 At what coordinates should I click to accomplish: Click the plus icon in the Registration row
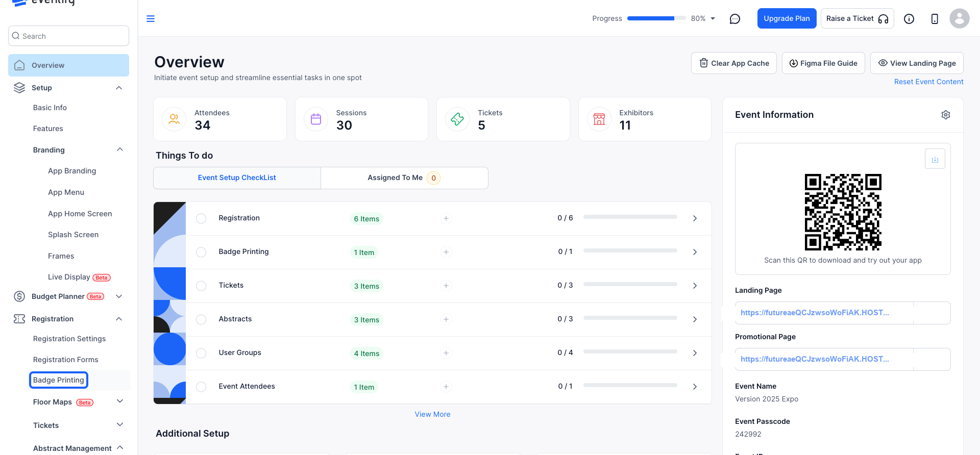pos(446,218)
